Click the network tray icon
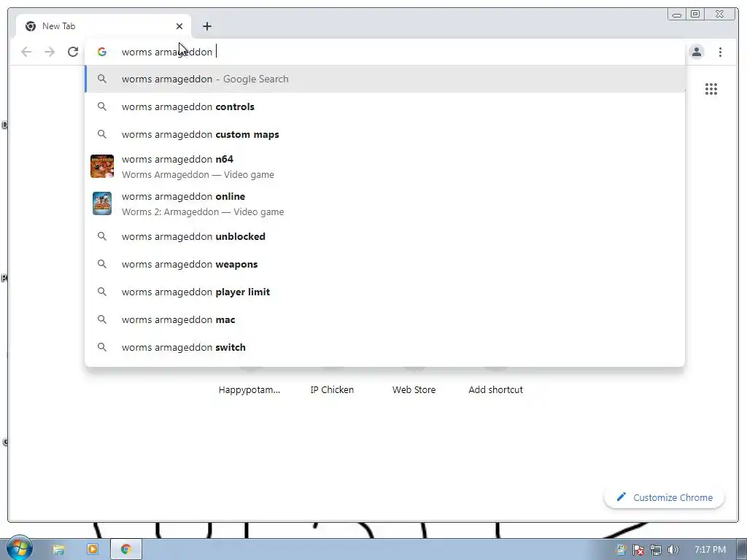The height and width of the screenshot is (560, 747). tap(656, 550)
